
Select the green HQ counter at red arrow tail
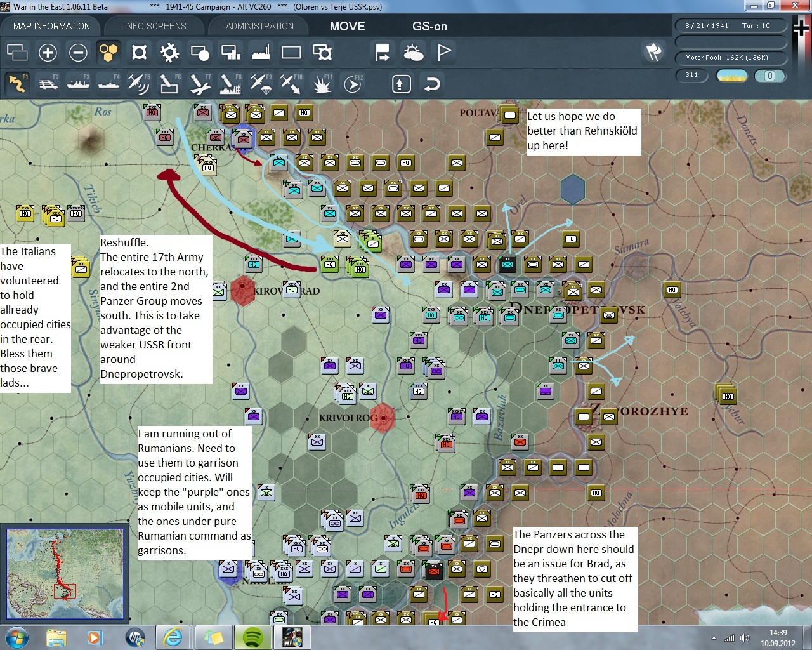pos(329,264)
